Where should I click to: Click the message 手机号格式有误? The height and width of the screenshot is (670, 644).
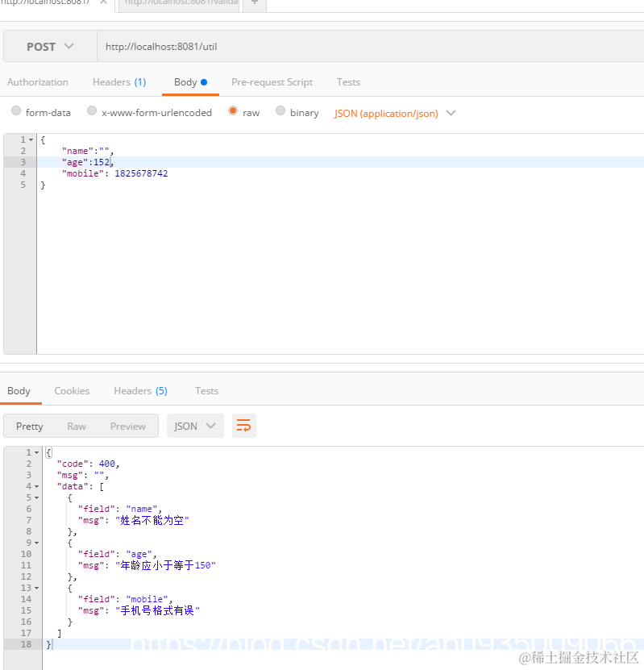pos(158,610)
